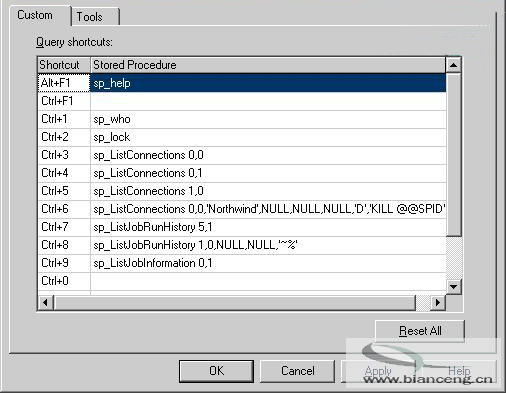
Task: Select the Ctrl+8 shortcut cell
Action: click(x=64, y=245)
